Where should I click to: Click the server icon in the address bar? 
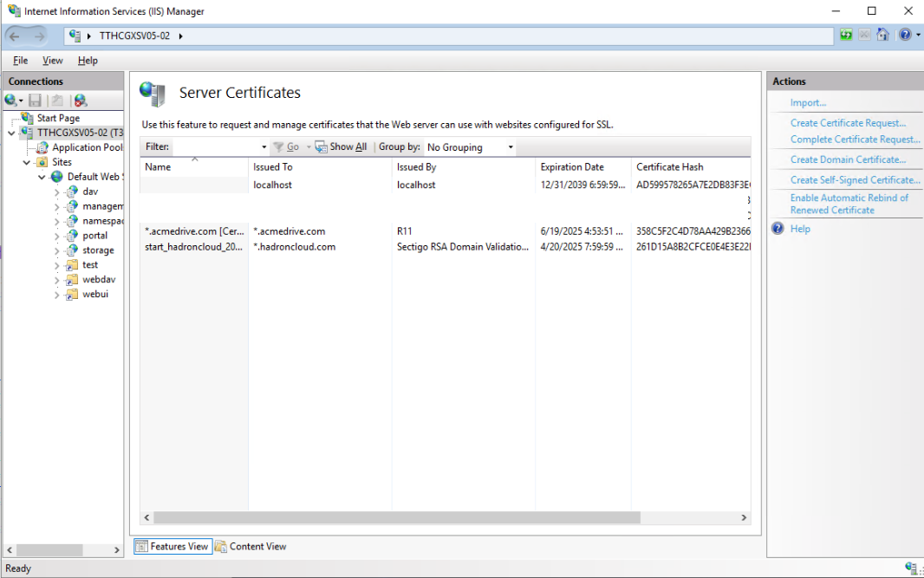tap(75, 36)
